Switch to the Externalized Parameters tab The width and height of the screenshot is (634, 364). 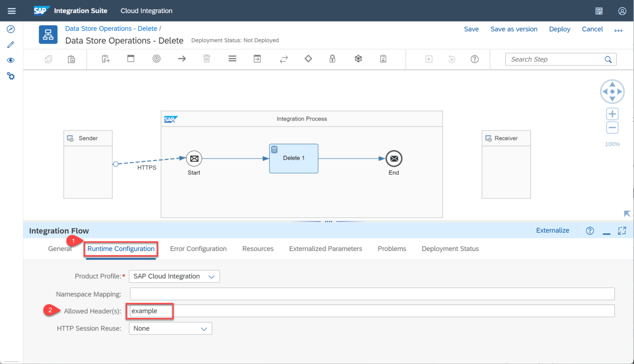pos(326,249)
